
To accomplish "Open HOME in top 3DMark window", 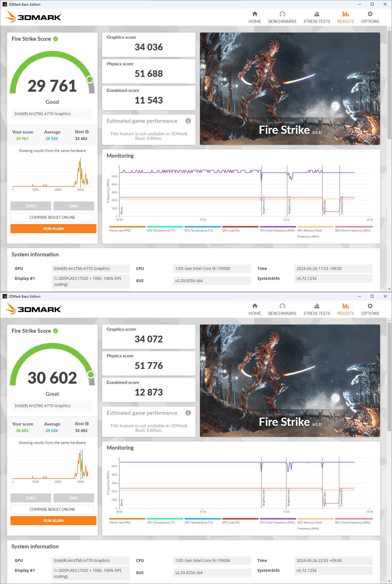I will click(255, 17).
